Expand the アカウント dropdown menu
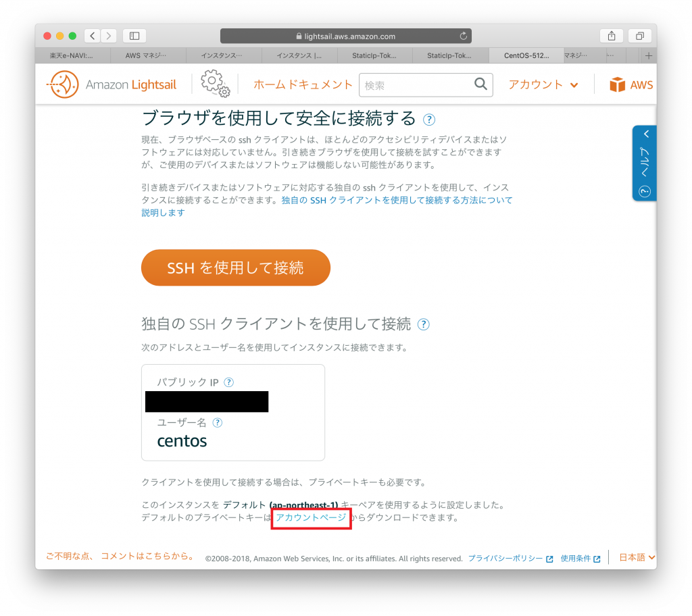Image resolution: width=692 pixels, height=616 pixels. (543, 84)
